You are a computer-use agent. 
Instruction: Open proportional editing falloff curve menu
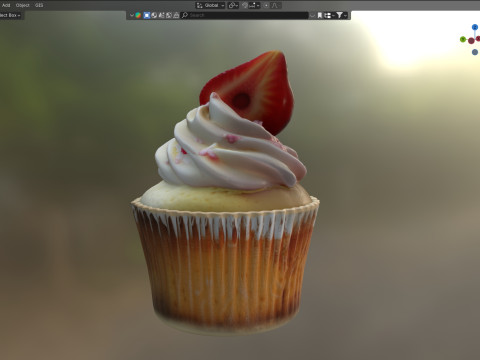[x=275, y=5]
